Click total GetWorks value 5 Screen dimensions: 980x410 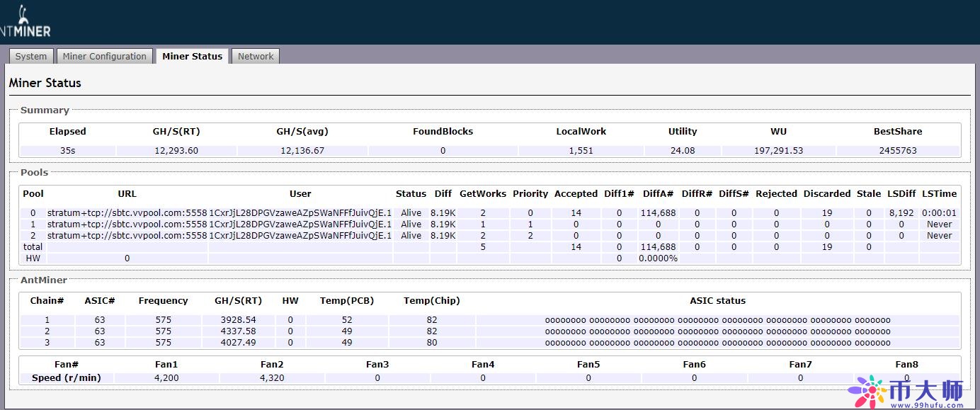pos(483,246)
